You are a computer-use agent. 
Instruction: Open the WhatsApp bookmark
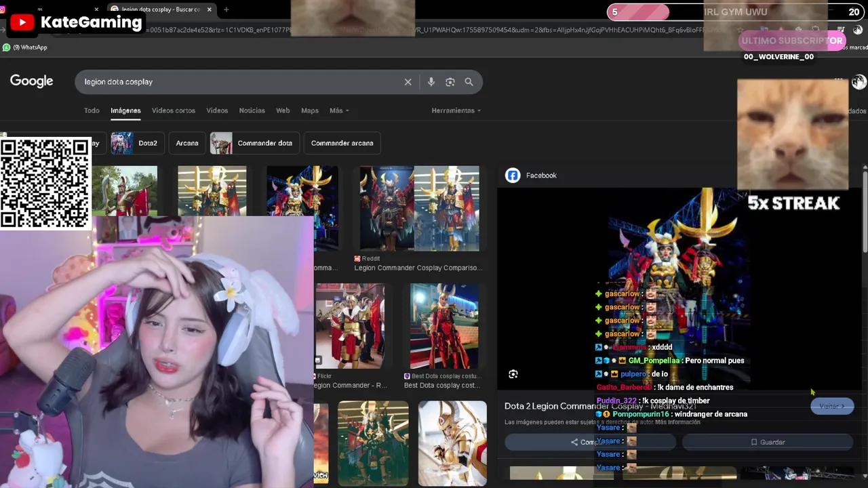point(25,47)
